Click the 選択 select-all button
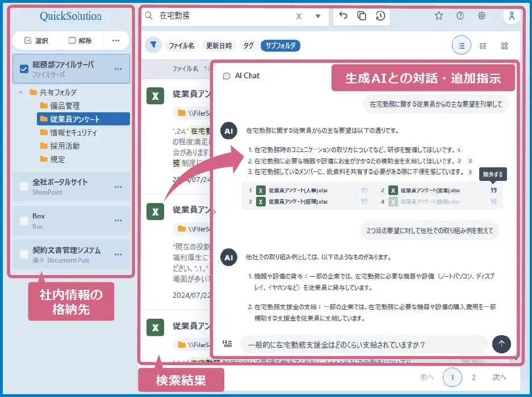Viewport: 532px width, 397px height. tap(36, 41)
